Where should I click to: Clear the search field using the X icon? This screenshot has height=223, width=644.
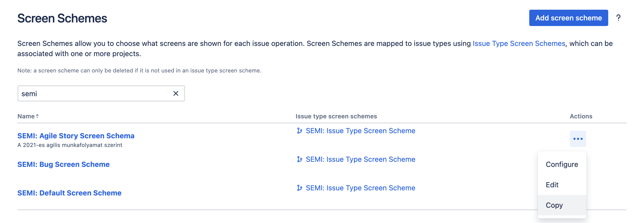(x=176, y=94)
